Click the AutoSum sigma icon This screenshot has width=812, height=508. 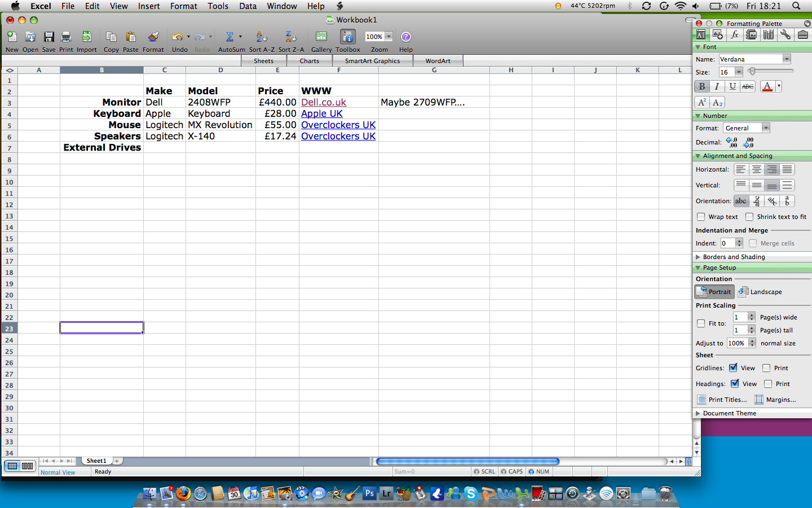coord(230,37)
